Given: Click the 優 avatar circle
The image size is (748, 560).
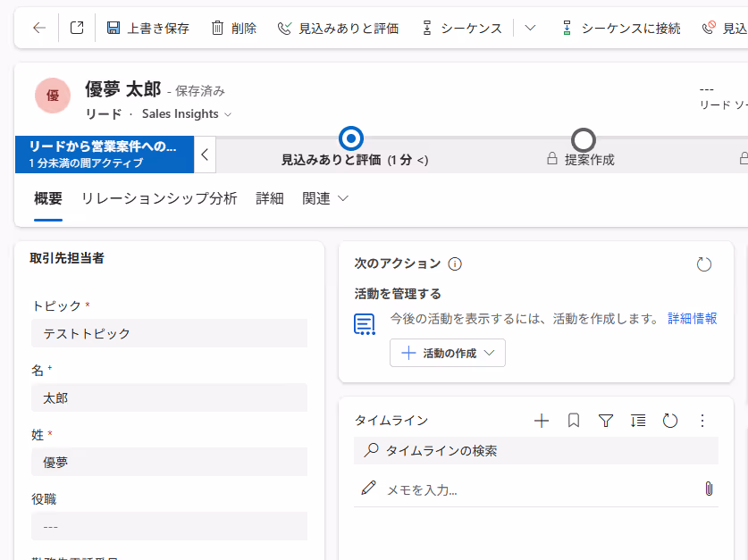Looking at the screenshot, I should point(53,96).
